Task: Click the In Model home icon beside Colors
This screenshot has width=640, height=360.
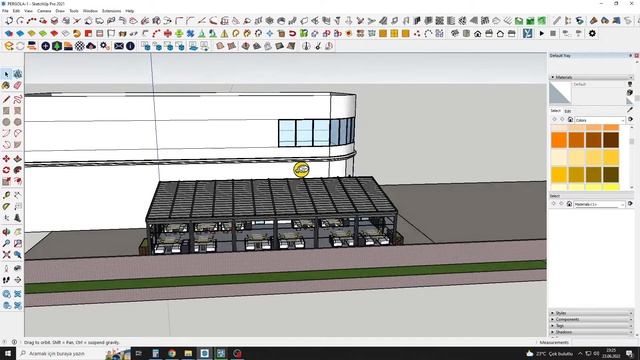Action: pos(570,120)
